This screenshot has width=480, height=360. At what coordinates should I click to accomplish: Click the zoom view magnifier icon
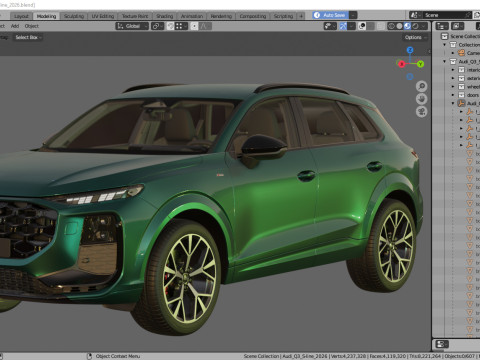point(422,86)
